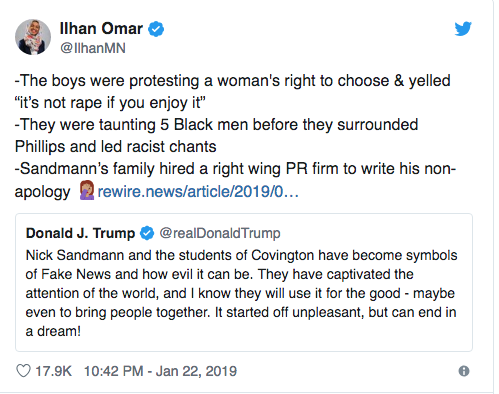Viewport: 499px width, 394px height.
Task: Open the tweet info icon
Action: click(x=464, y=371)
